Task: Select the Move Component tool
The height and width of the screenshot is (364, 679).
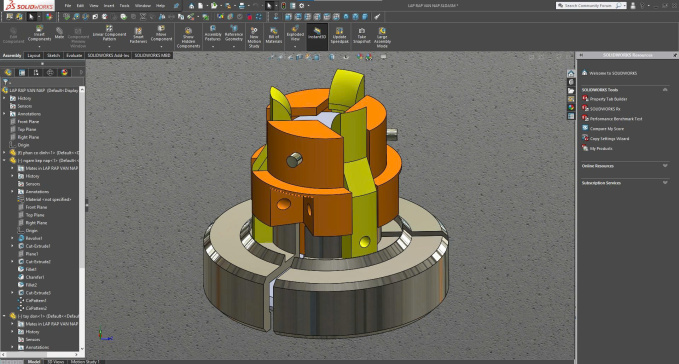Action: click(x=161, y=34)
